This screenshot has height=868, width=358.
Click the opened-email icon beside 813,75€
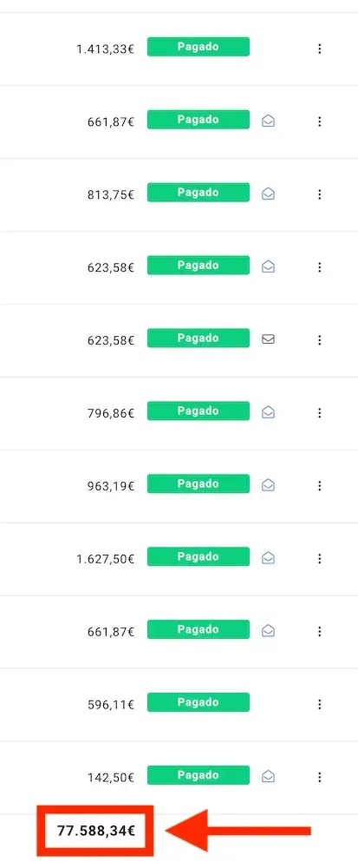tap(268, 194)
